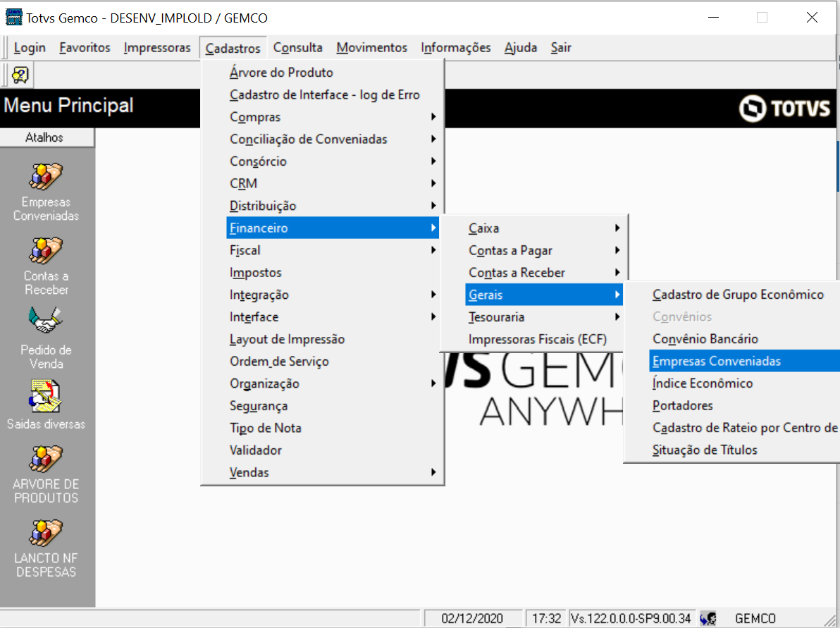This screenshot has width=840, height=628.
Task: Open the Consulta menu
Action: [x=298, y=48]
